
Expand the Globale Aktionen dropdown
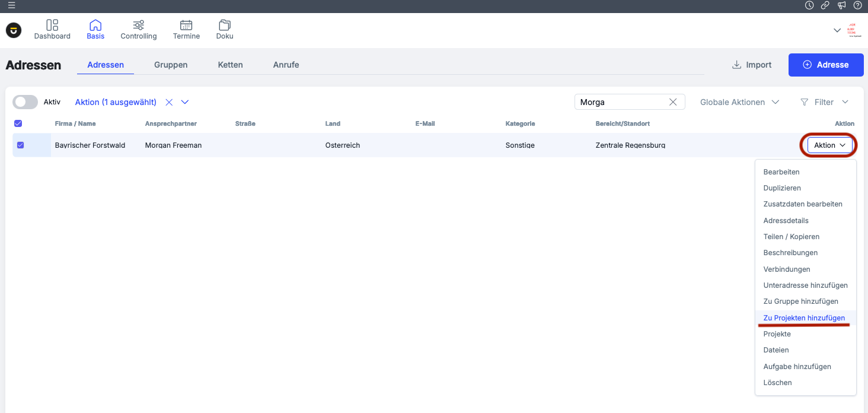click(x=739, y=102)
